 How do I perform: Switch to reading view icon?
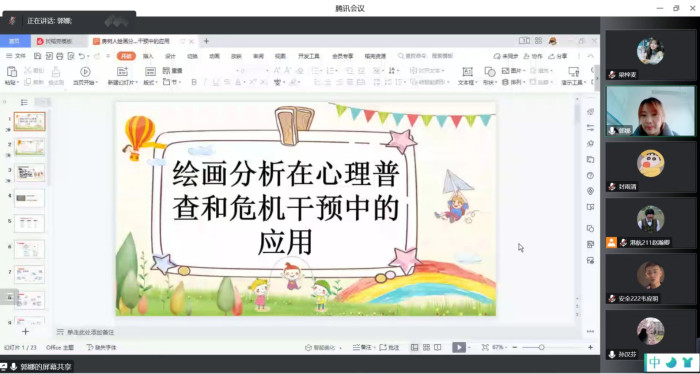(438, 347)
